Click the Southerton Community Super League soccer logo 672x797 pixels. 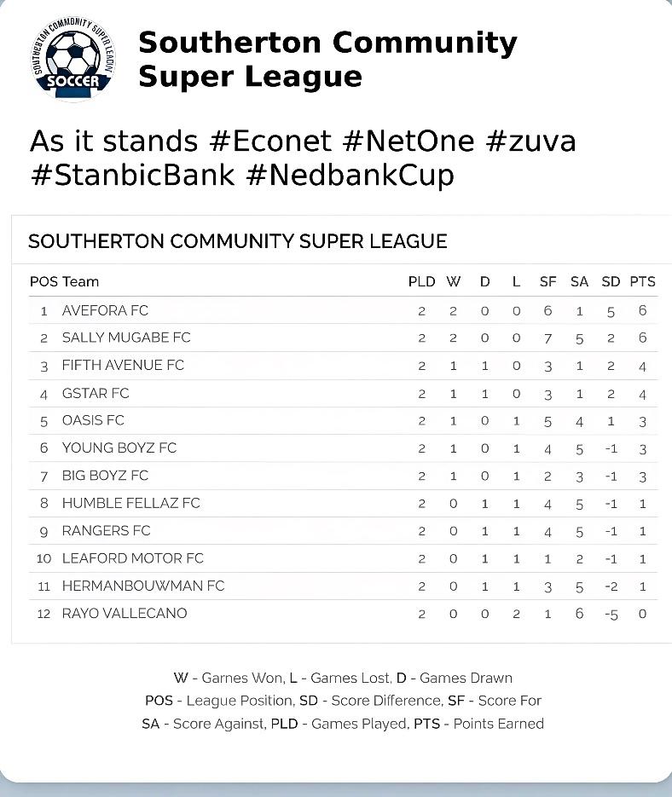coord(72,60)
